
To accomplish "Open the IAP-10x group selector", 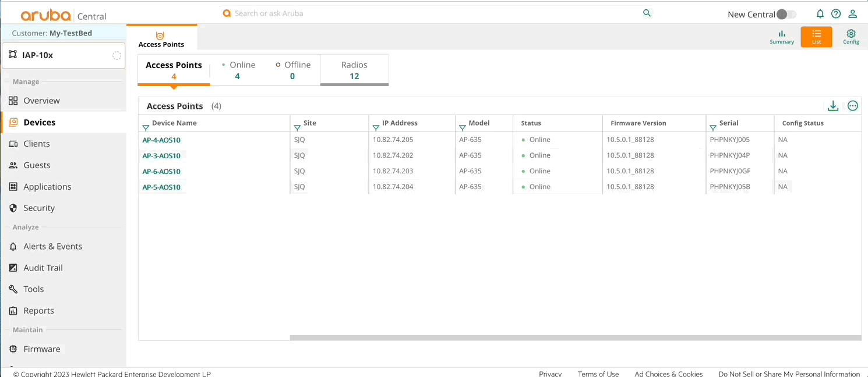I will tap(63, 55).
